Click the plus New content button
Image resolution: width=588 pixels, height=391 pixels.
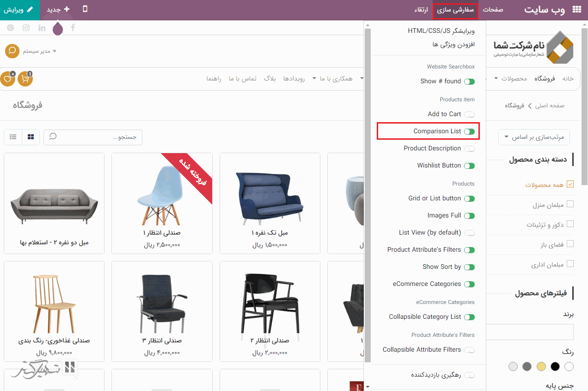click(x=58, y=9)
